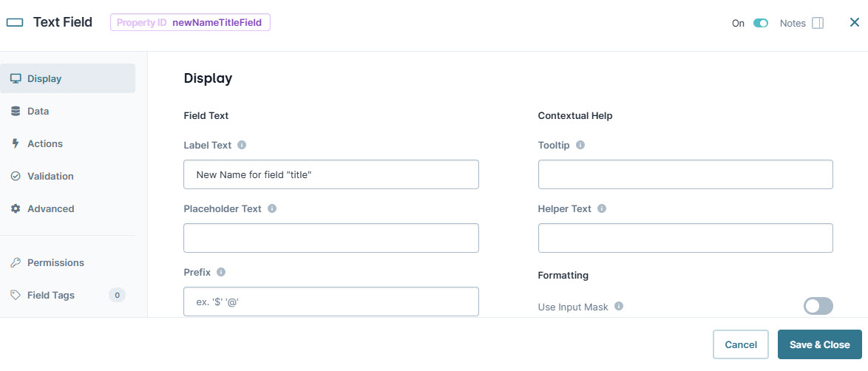Click Save & Close button
The width and height of the screenshot is (868, 371).
coord(819,344)
